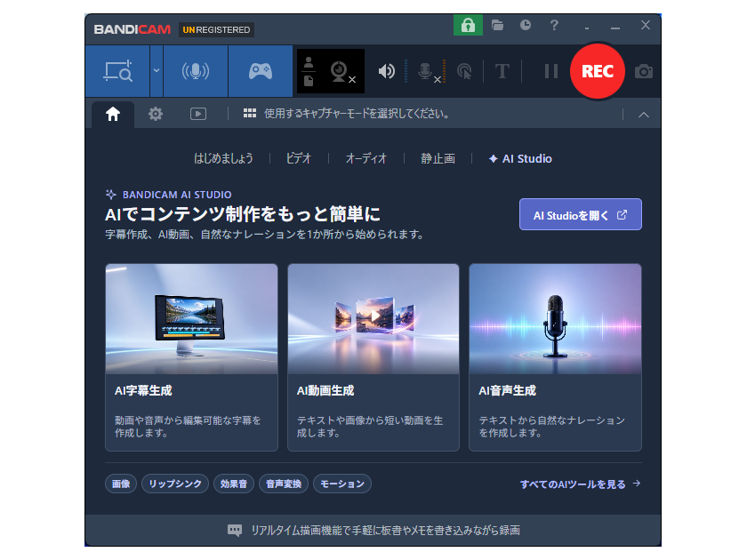Switch to the 静止画 tab
This screenshot has width=747, height=560.
438,158
